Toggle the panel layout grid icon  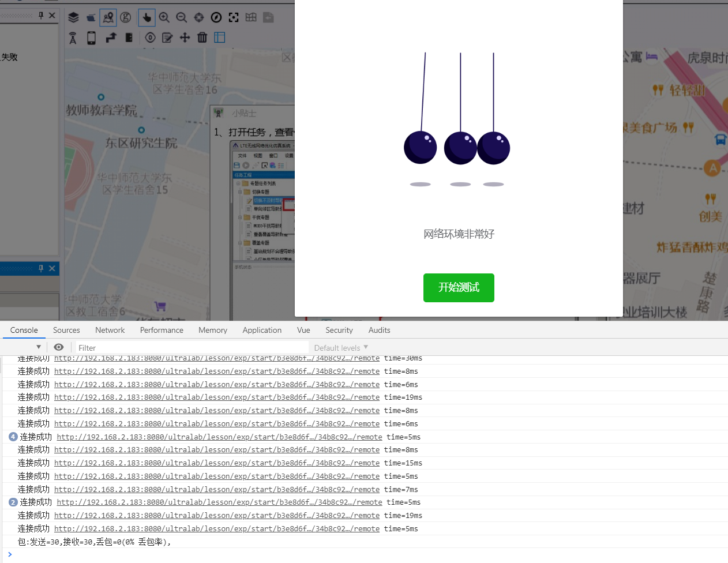point(219,37)
